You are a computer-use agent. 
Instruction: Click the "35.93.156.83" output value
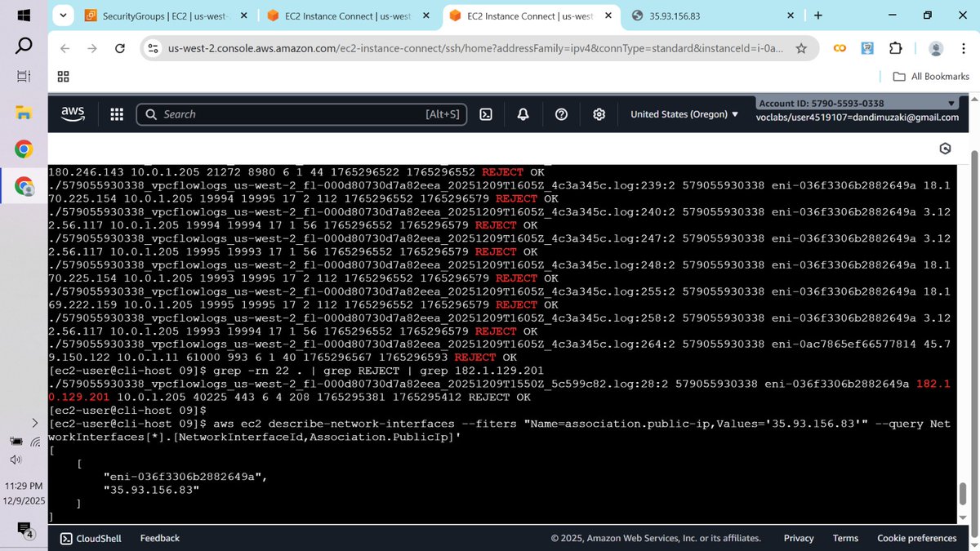pyautogui.click(x=151, y=489)
